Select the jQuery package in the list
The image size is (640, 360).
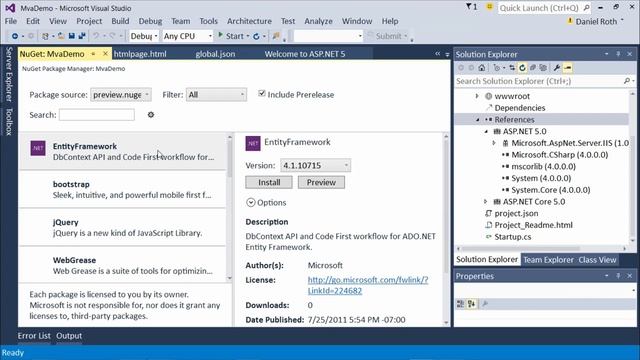click(x=122, y=227)
